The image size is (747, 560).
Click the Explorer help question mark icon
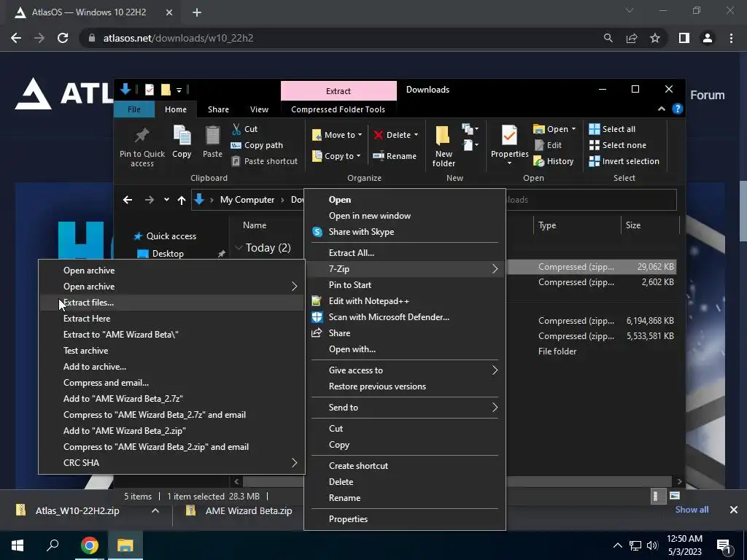tap(677, 109)
